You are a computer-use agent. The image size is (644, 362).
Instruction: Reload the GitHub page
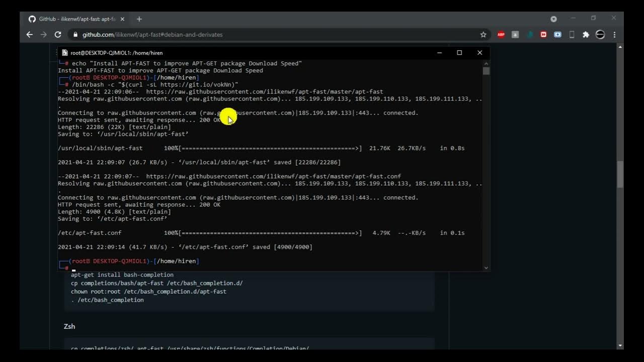[x=58, y=35]
